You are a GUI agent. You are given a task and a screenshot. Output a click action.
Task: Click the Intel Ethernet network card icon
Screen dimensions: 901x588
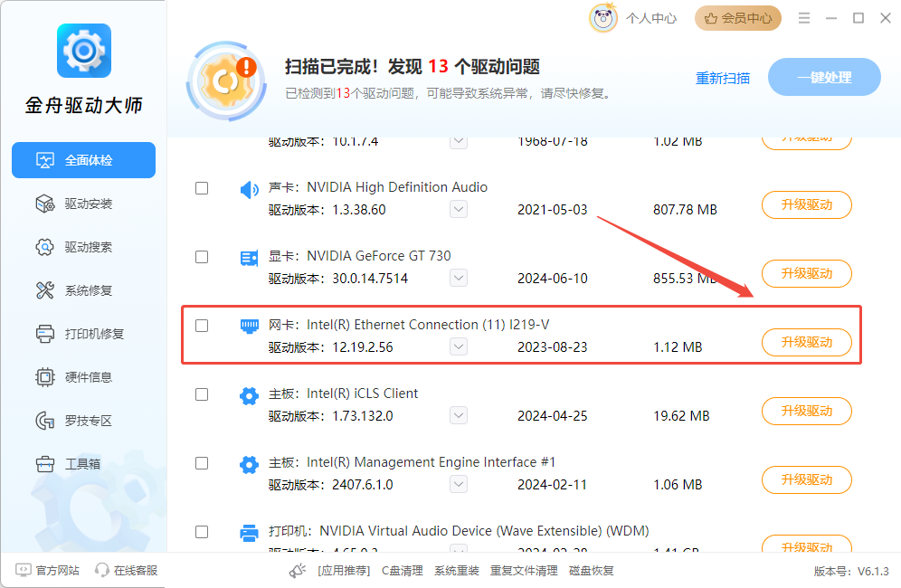tap(249, 327)
